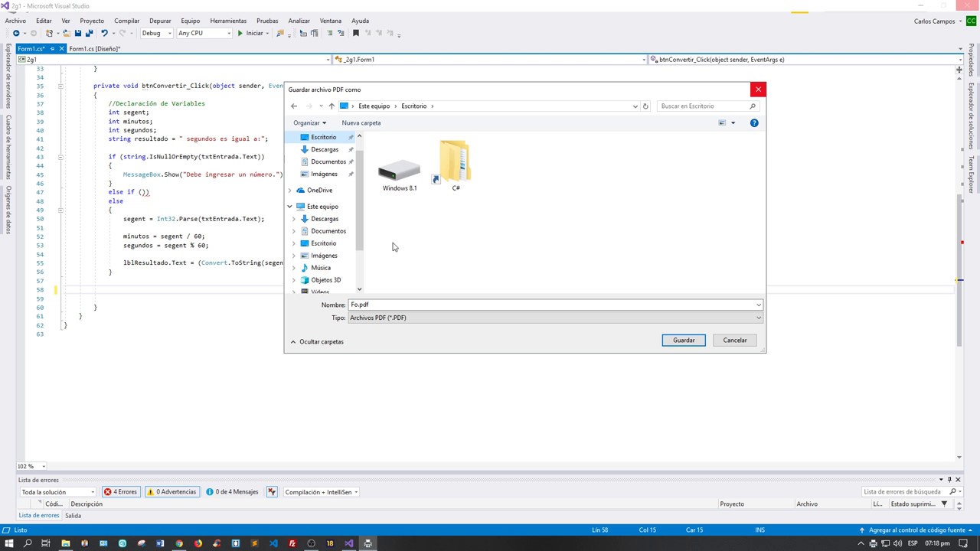
Task: Refresh the folder view in dialog
Action: tap(645, 106)
